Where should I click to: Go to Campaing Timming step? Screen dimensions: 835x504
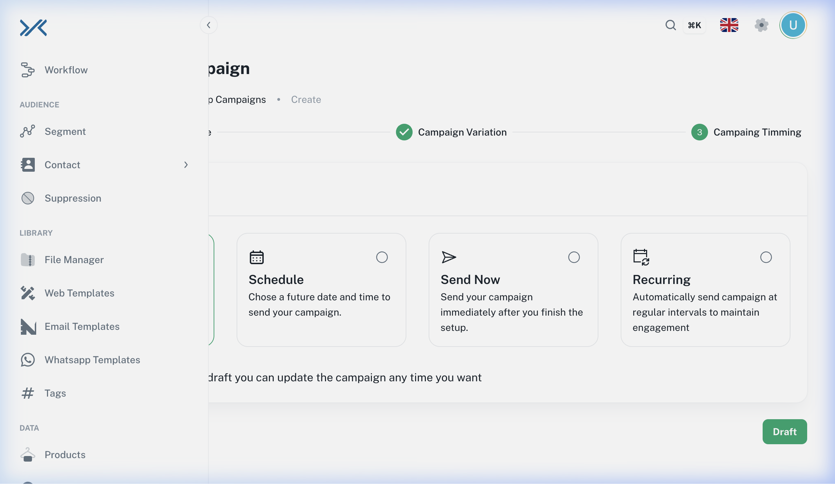[x=757, y=132]
